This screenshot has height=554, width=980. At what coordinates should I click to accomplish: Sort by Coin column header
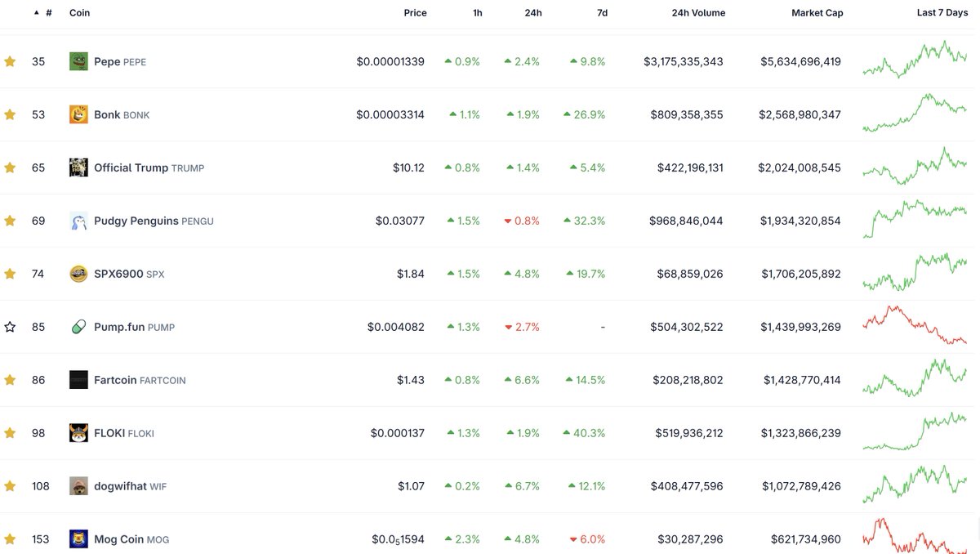[80, 13]
